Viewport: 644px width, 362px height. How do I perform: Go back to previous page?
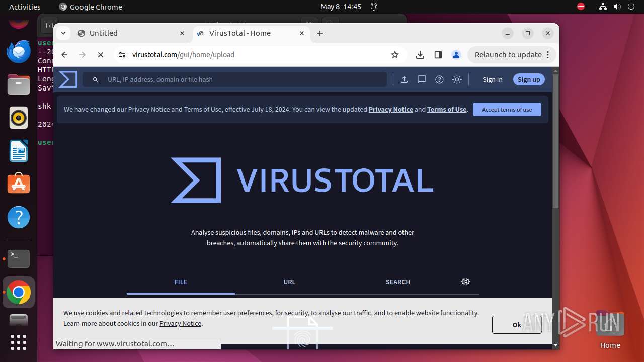(64, 55)
